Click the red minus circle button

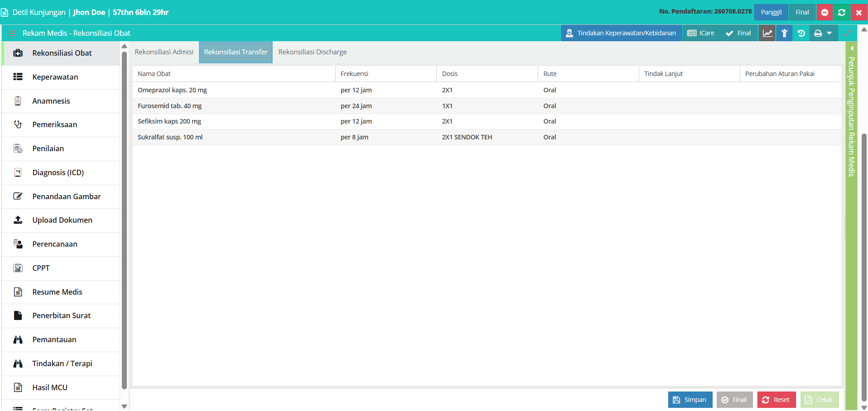[825, 12]
